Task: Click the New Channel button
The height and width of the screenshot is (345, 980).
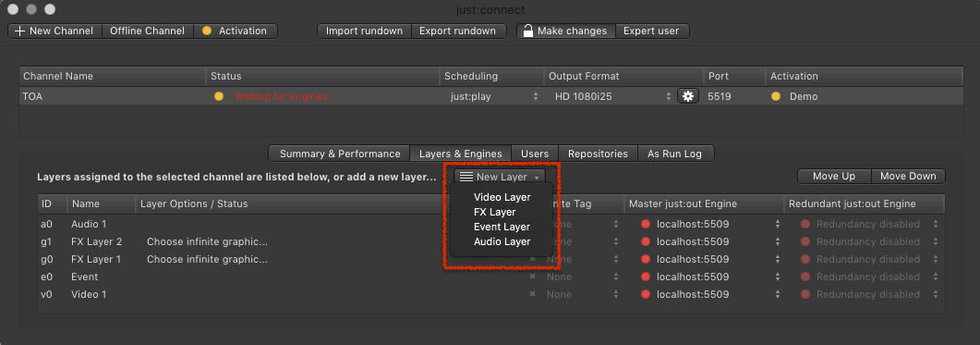Action: pos(54,31)
